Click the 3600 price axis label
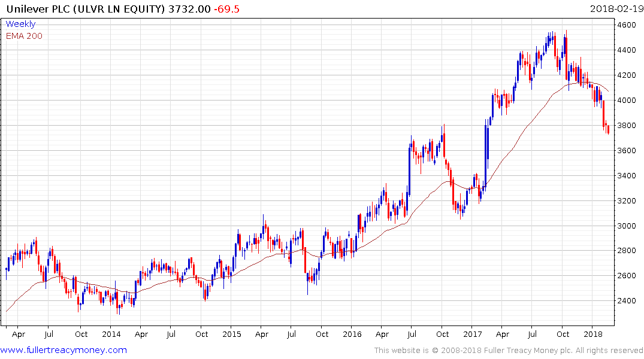The width and height of the screenshot is (644, 359). click(627, 151)
